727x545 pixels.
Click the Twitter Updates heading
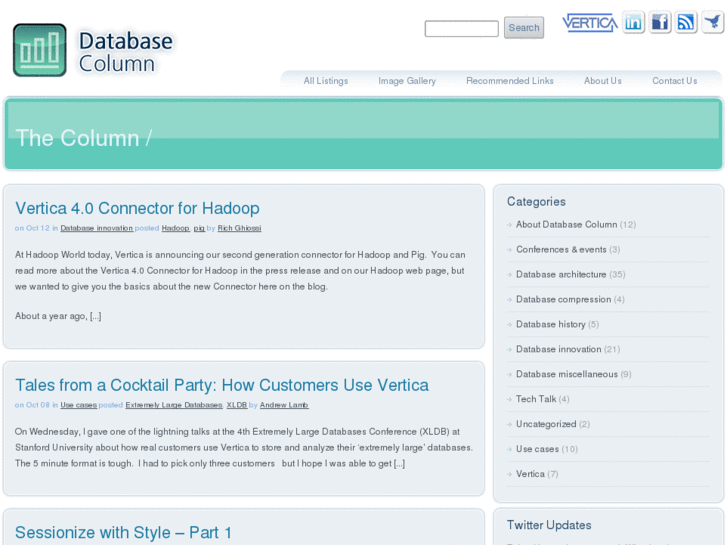[549, 525]
